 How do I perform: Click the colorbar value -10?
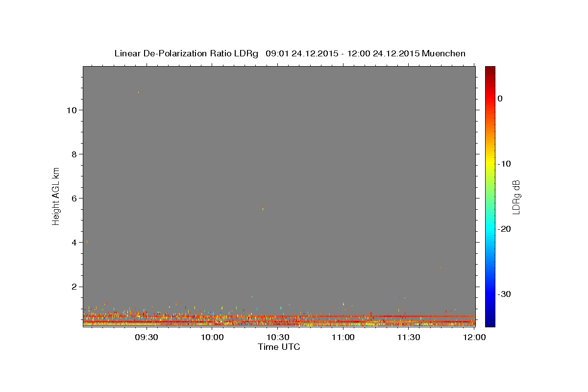click(x=505, y=164)
